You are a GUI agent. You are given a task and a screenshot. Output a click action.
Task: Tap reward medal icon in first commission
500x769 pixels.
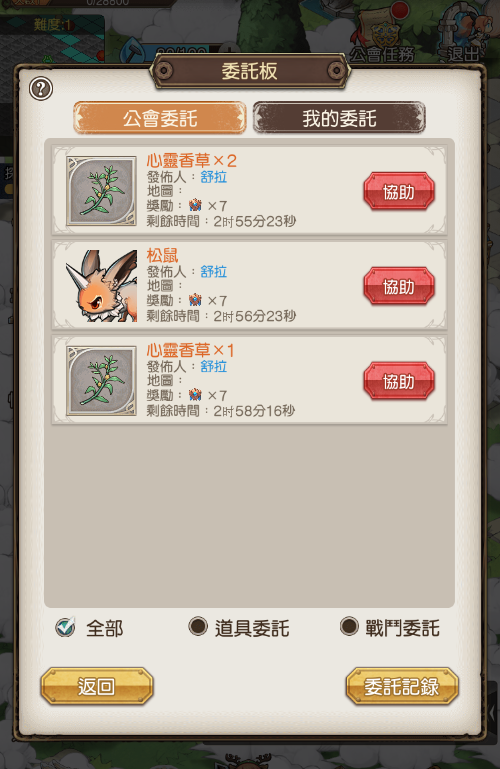195,205
